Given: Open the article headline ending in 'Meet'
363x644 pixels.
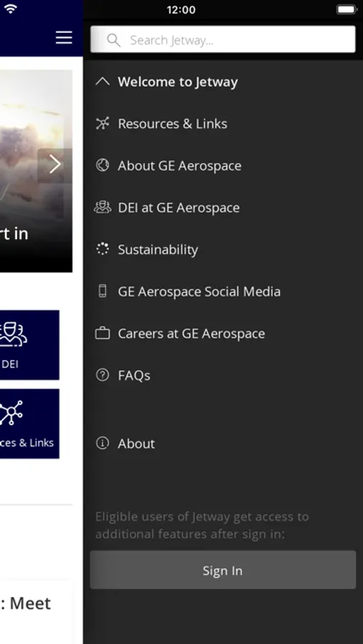Looking at the screenshot, I should (26, 603).
